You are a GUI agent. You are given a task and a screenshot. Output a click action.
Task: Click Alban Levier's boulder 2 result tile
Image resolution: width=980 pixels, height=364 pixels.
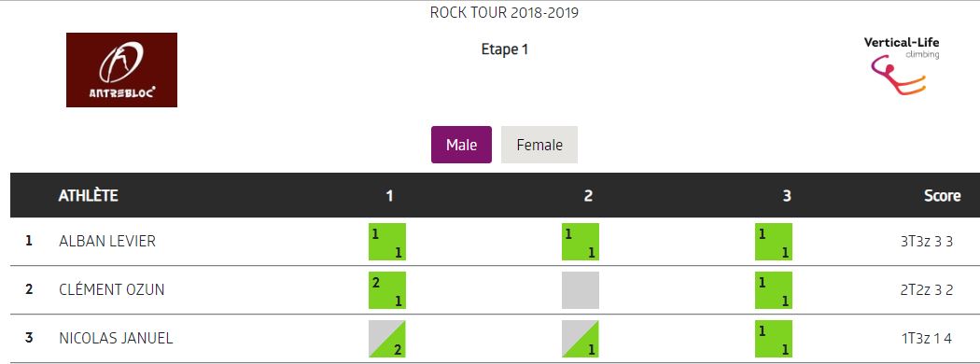point(580,242)
